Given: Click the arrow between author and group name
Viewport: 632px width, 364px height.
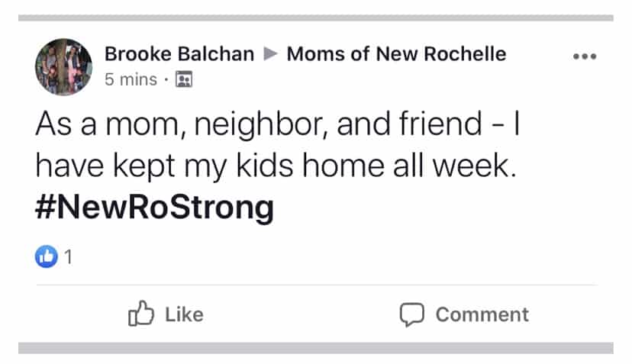Looking at the screenshot, I should (270, 54).
